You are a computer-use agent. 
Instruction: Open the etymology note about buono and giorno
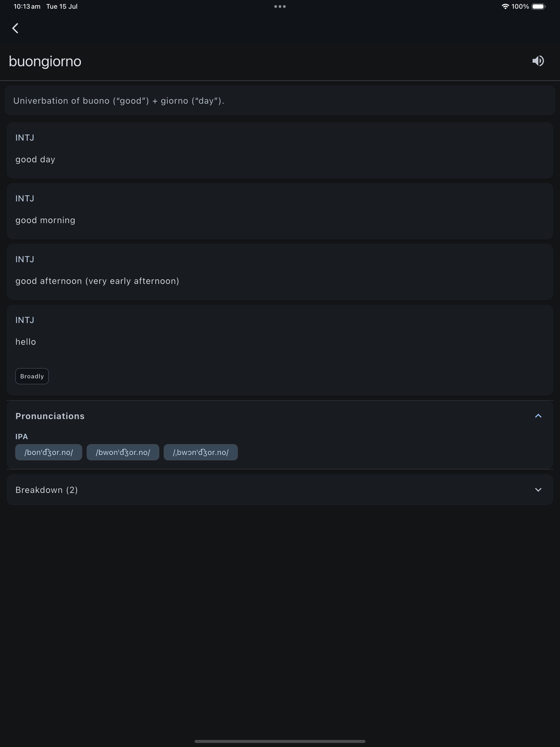279,100
